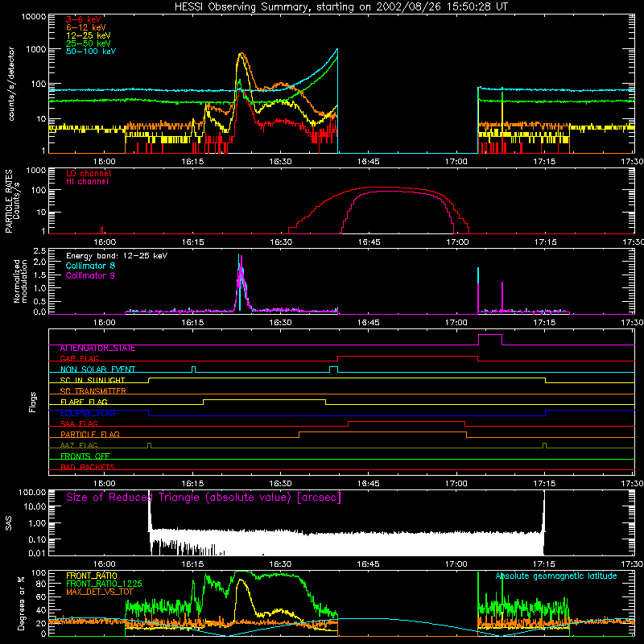Select the BAD_PACKETS flag label
This screenshot has width=644, height=644.
coord(88,467)
